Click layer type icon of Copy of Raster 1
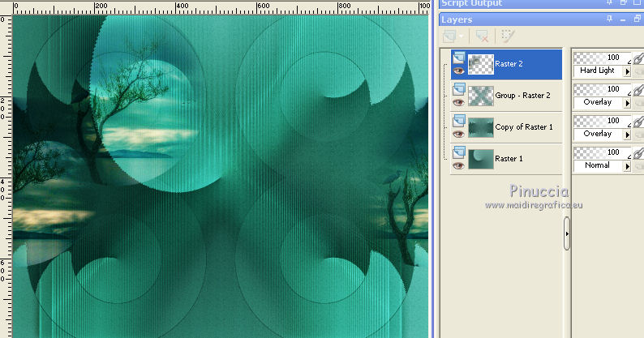 tap(459, 121)
